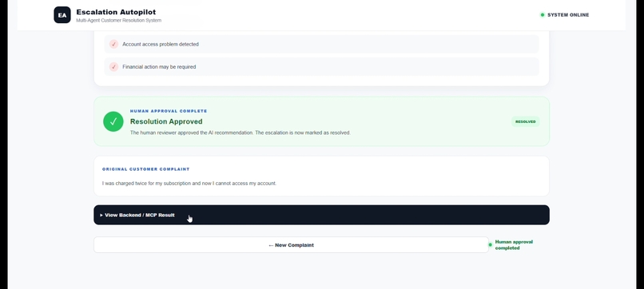Click the large green approval checkmark circle
Viewport: 644px width, 289px height.
coord(113,121)
